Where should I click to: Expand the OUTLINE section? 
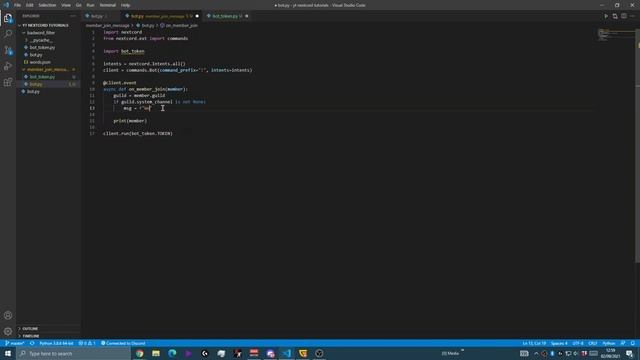coord(30,329)
